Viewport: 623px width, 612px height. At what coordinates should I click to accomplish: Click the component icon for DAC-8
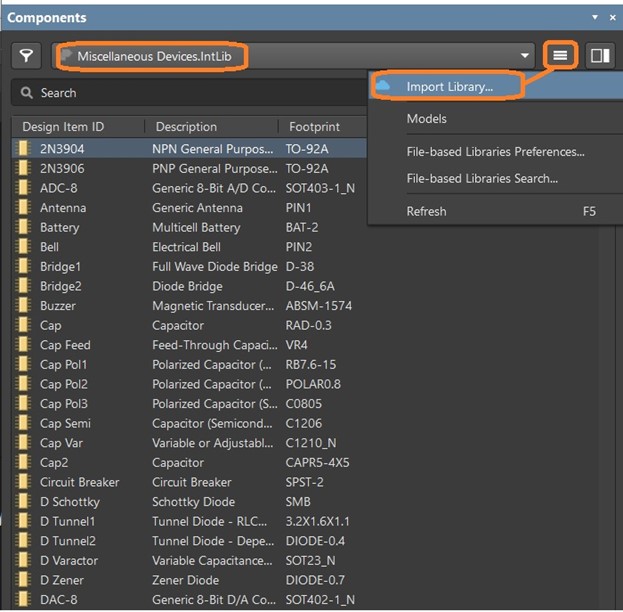23,599
